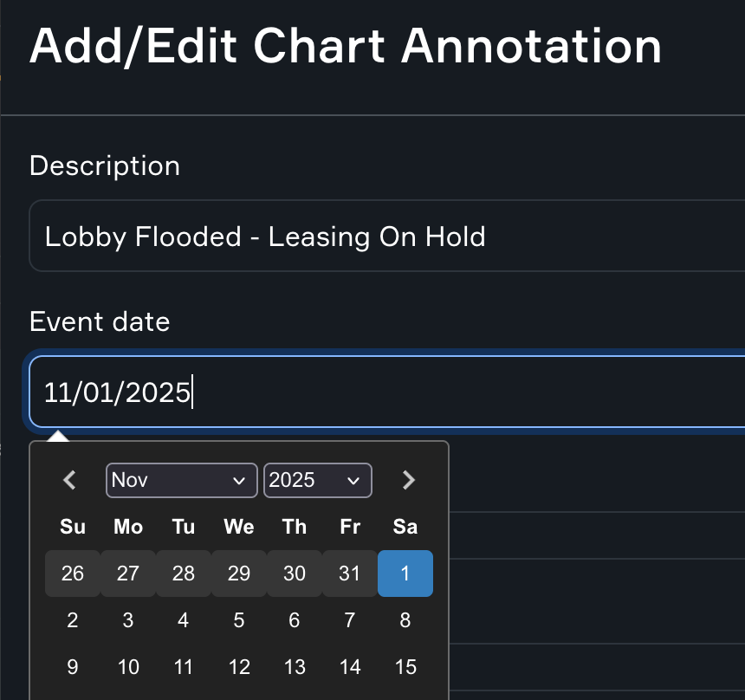Choose November 2 under the Su column
The width and height of the screenshot is (745, 700).
72,620
